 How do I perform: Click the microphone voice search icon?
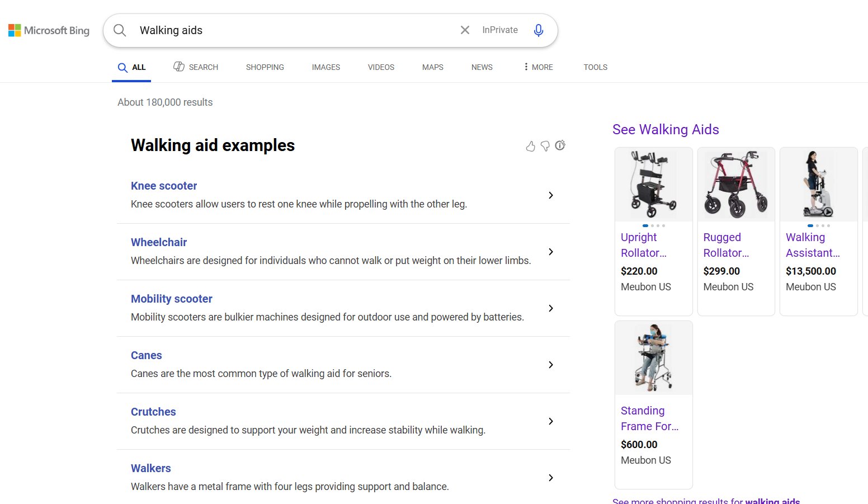[x=538, y=30]
